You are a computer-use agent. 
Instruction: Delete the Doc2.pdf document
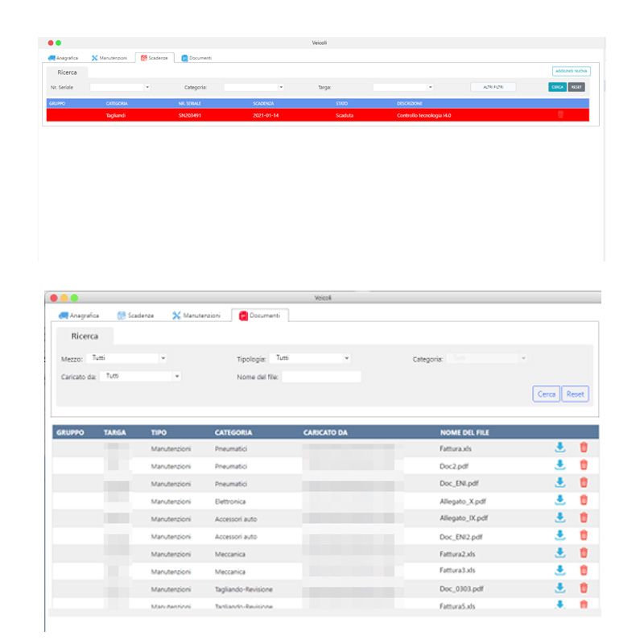(584, 465)
